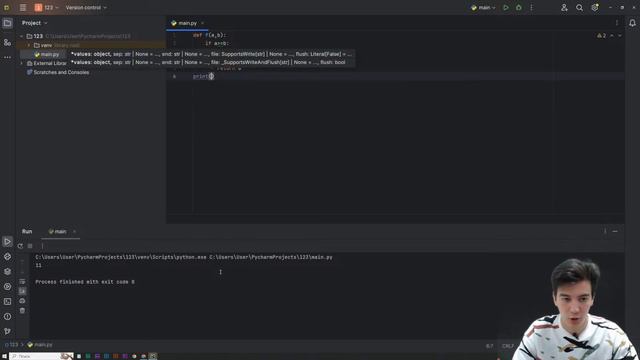Open Windows Start menu
Image resolution: width=640 pixels, height=360 pixels.
[4, 356]
